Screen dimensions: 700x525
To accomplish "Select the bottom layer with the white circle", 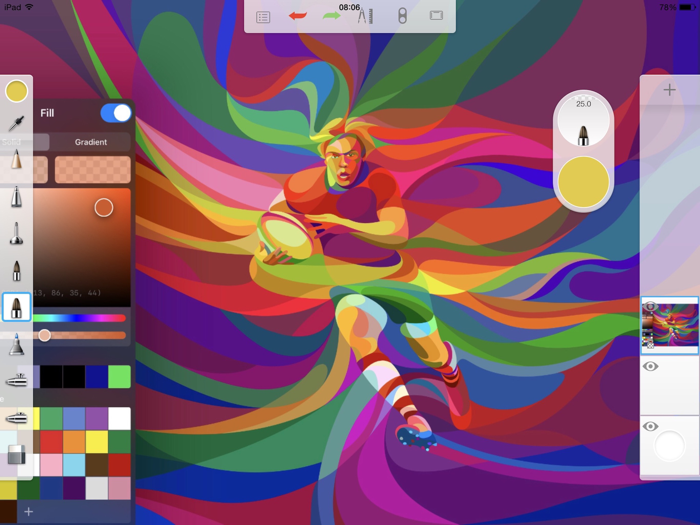I will coord(670,445).
